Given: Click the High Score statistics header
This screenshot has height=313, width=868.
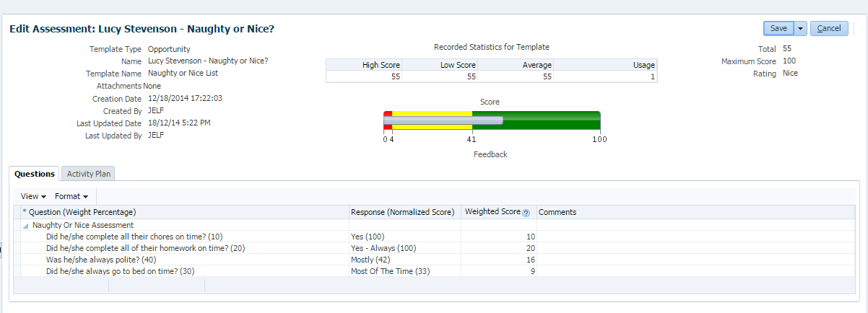Looking at the screenshot, I should (364, 65).
